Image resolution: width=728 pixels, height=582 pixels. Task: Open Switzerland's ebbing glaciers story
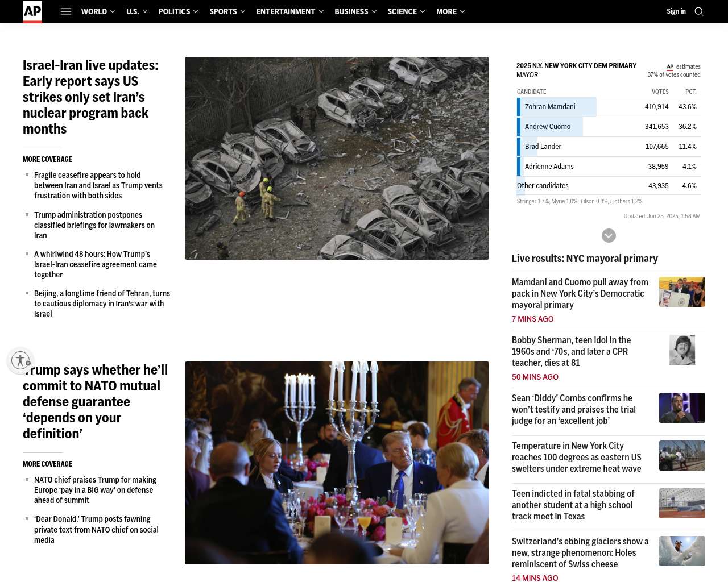point(580,552)
